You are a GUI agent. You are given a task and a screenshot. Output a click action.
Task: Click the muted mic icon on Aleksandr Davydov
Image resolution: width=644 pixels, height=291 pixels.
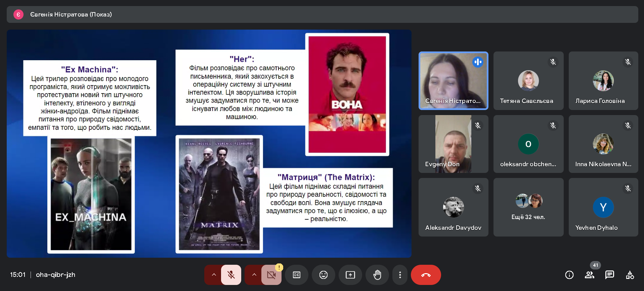478,188
